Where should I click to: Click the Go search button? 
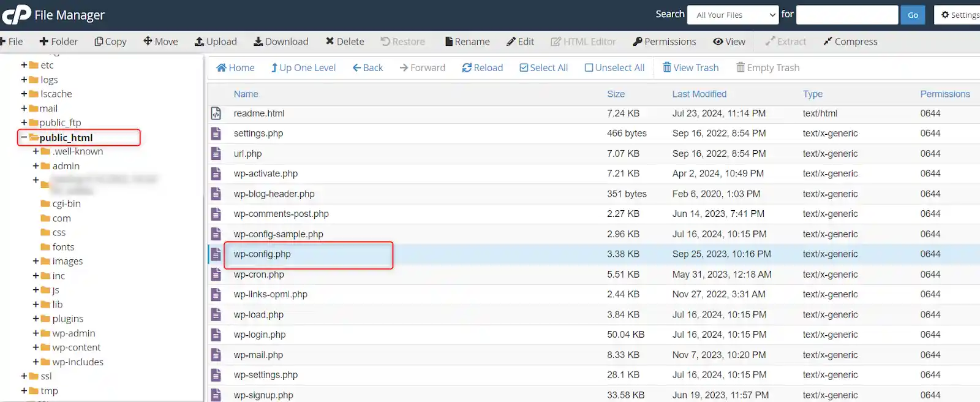coord(913,15)
